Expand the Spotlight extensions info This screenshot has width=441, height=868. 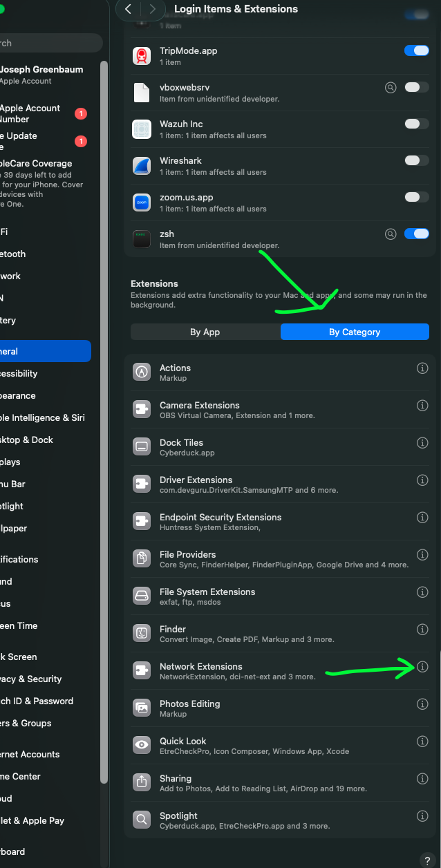(422, 816)
